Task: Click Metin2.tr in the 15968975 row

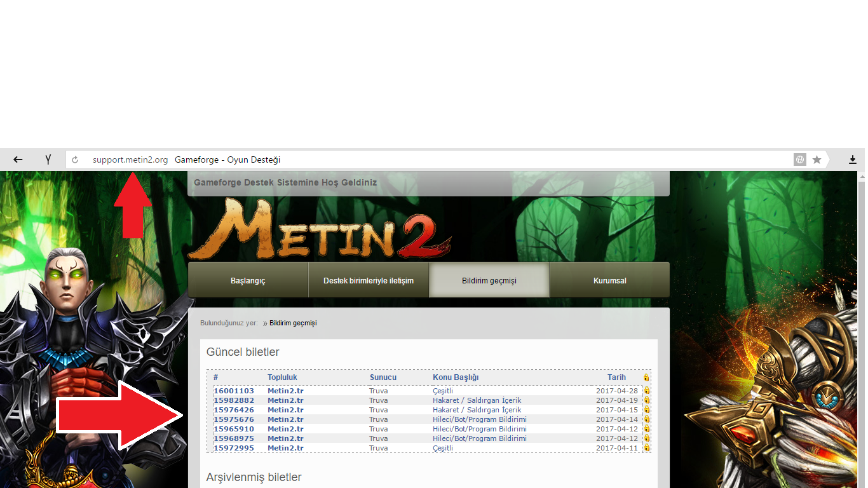Action: 285,438
